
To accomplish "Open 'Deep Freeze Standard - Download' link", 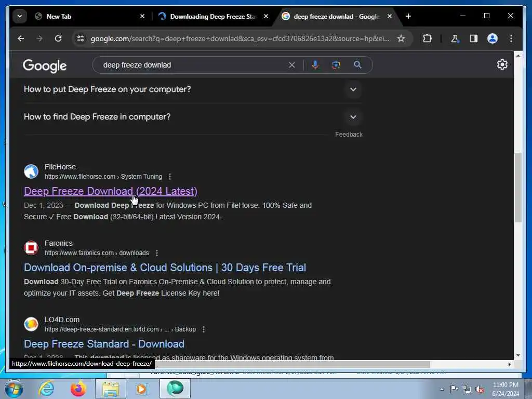I will tap(104, 344).
